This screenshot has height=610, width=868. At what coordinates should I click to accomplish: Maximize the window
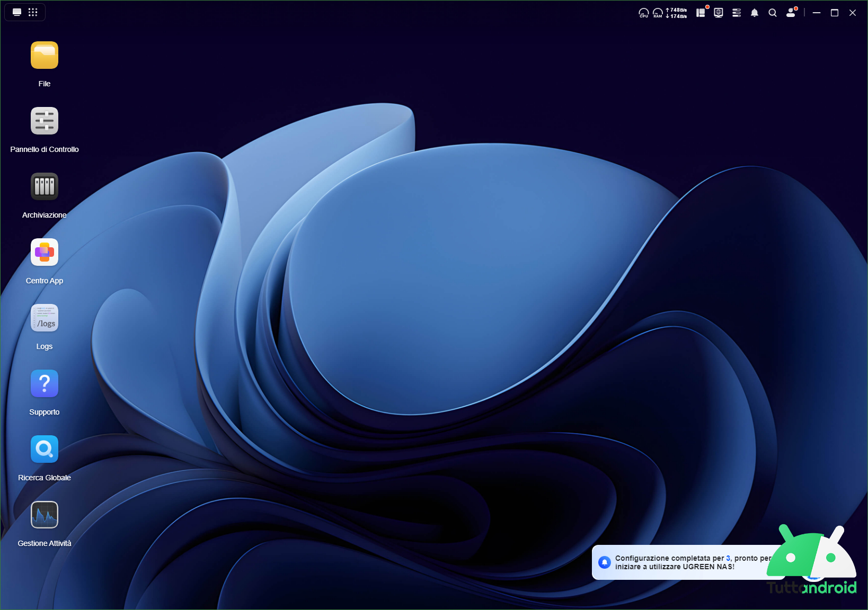click(x=835, y=13)
